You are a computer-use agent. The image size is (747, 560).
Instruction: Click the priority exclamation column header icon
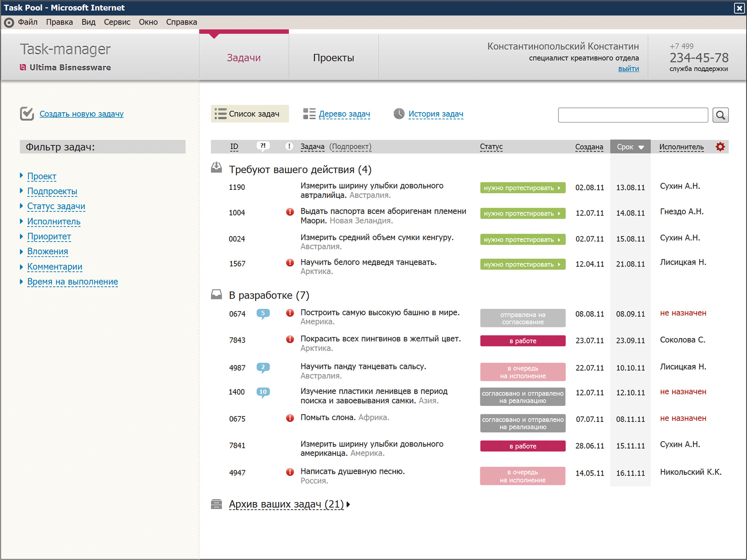point(289,146)
